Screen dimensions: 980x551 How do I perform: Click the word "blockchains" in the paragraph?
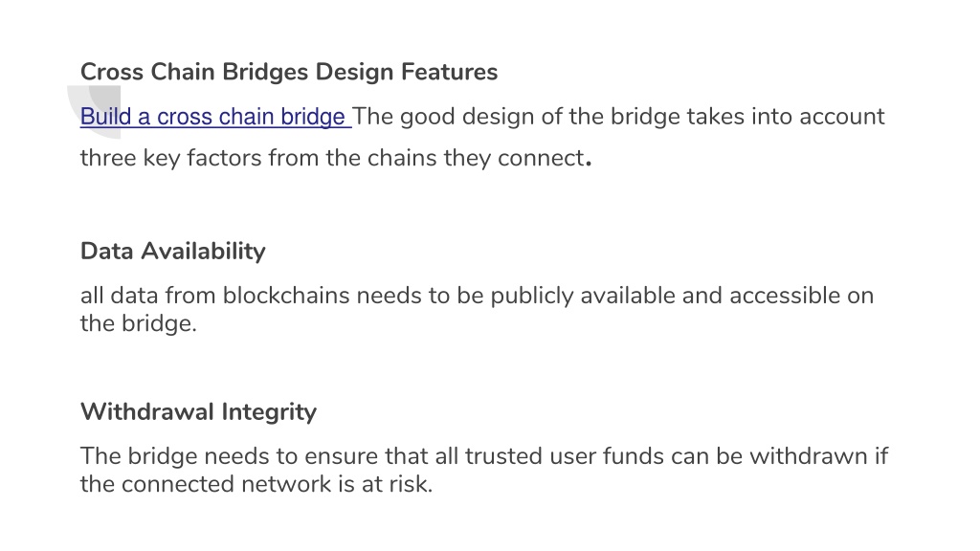[286, 296]
